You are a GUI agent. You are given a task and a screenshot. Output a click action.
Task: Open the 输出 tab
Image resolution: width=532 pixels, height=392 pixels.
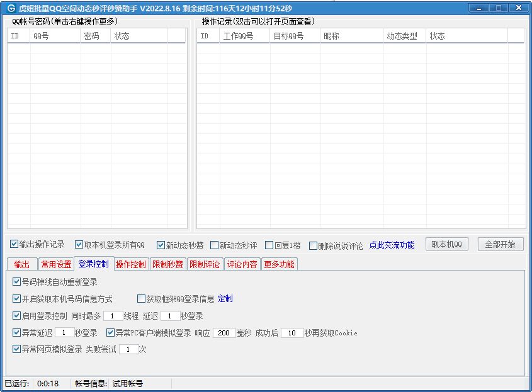click(x=22, y=264)
